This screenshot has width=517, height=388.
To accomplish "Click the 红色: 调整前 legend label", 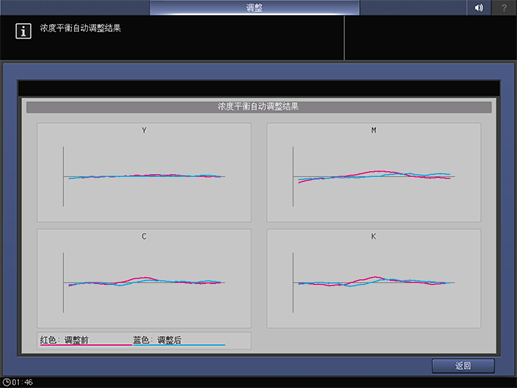I will (64, 340).
